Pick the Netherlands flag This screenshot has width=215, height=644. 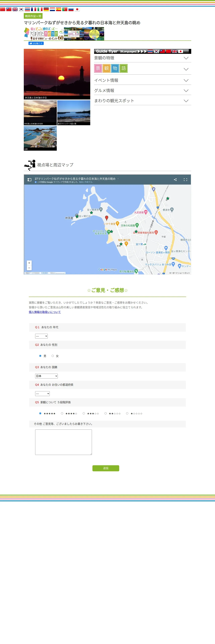point(52,9)
